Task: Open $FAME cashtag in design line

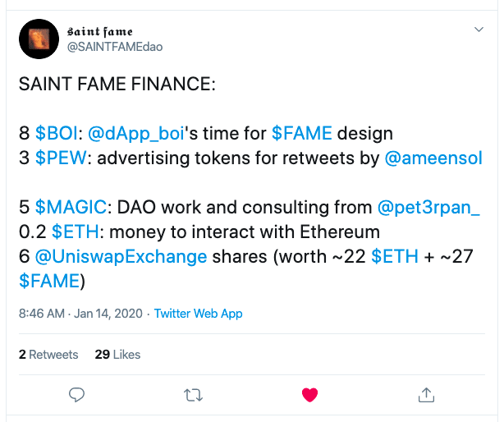Action: coord(302,133)
